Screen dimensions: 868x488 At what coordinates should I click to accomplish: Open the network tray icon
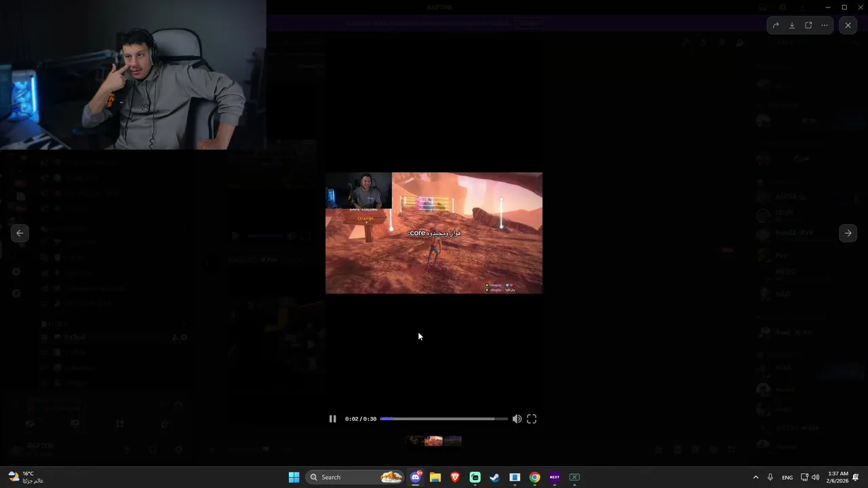point(804,477)
